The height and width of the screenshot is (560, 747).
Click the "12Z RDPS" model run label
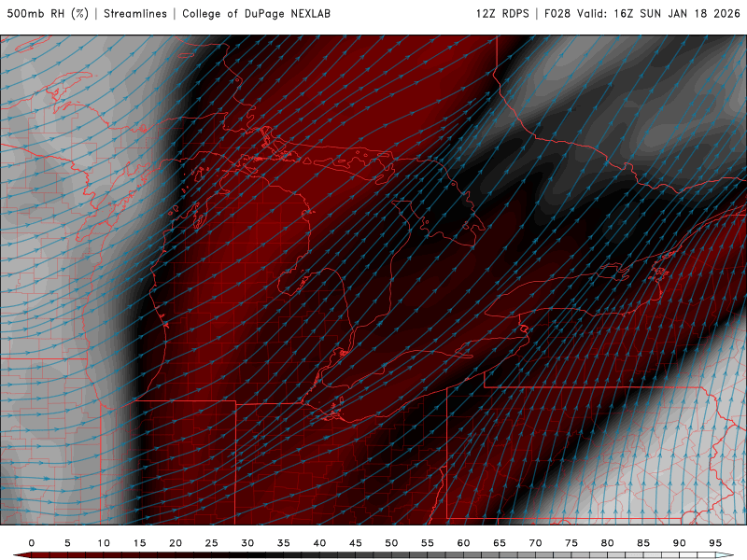pos(502,13)
